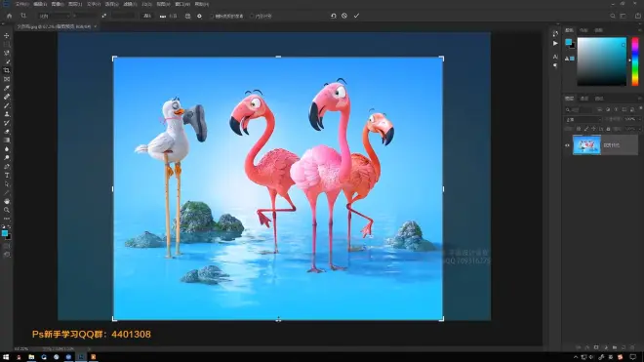This screenshot has width=644, height=362.
Task: Reset the crop box with the undo arrow
Action: pos(334,16)
